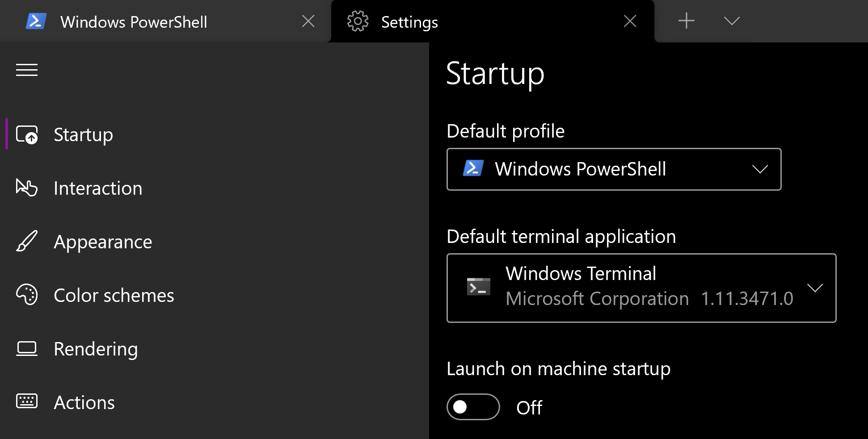868x439 pixels.
Task: Click the Appearance paintbrush icon
Action: (27, 241)
